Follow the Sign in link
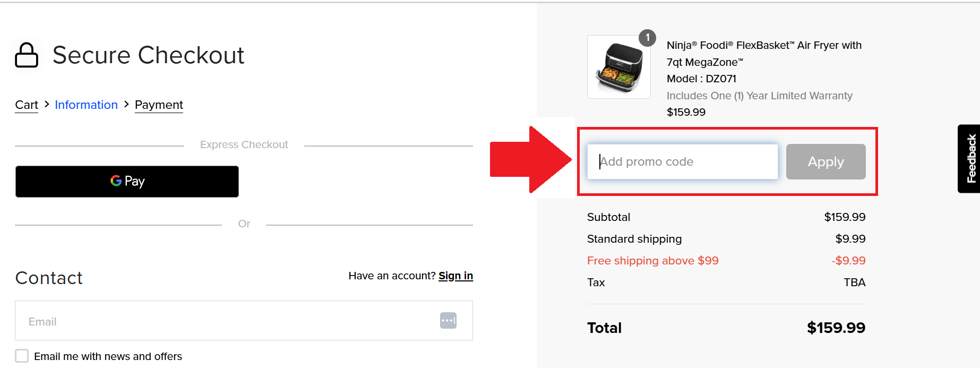This screenshot has height=368, width=980. tap(455, 276)
